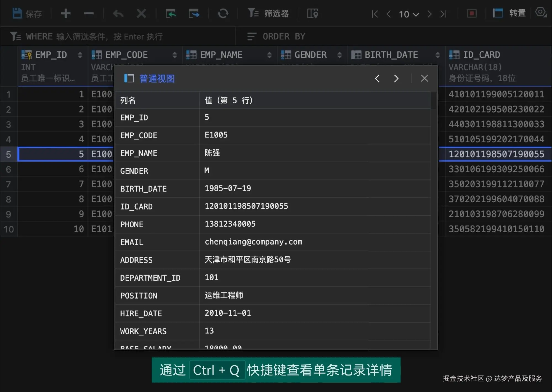Toggle sort arrows on EMP_ID column
Screen dimensions: 552x392
(x=80, y=55)
